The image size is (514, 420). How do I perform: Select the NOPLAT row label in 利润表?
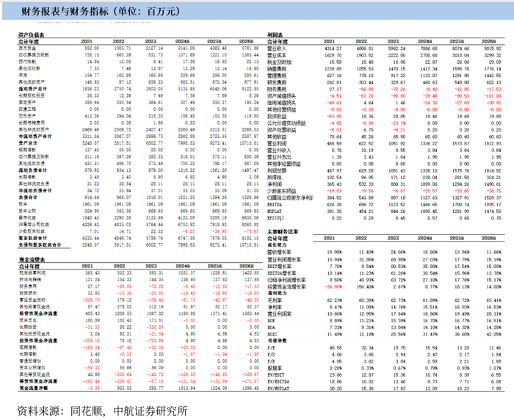275,211
